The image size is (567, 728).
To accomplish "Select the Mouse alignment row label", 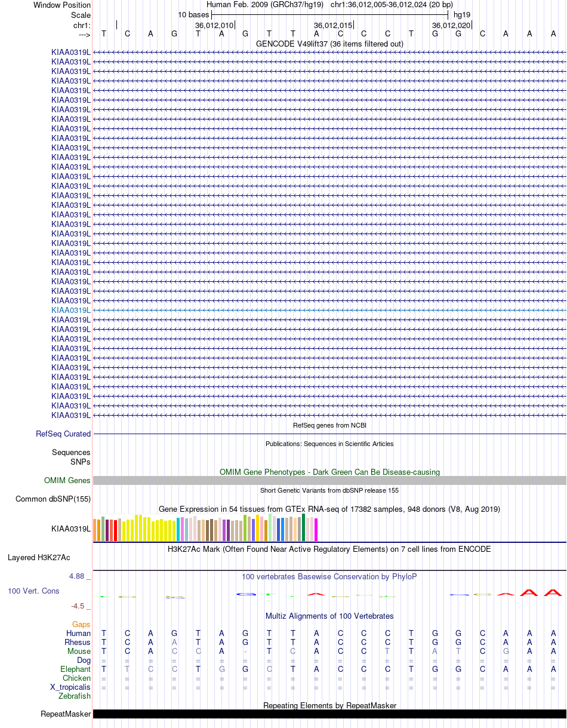I will (79, 651).
